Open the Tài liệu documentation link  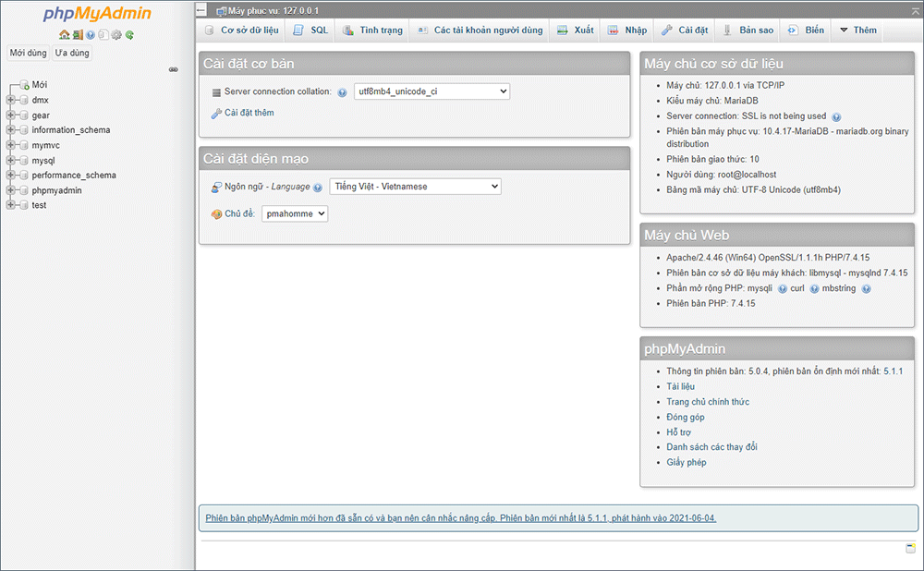click(681, 386)
